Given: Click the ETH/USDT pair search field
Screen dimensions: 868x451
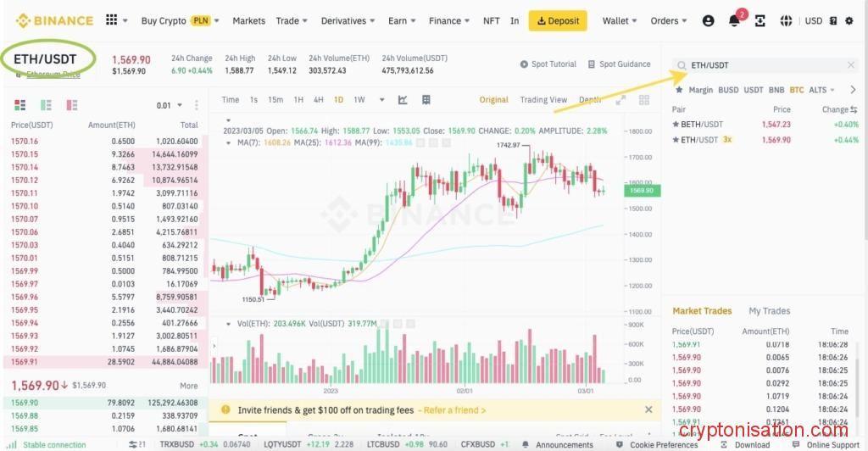Looking at the screenshot, I should tap(763, 65).
